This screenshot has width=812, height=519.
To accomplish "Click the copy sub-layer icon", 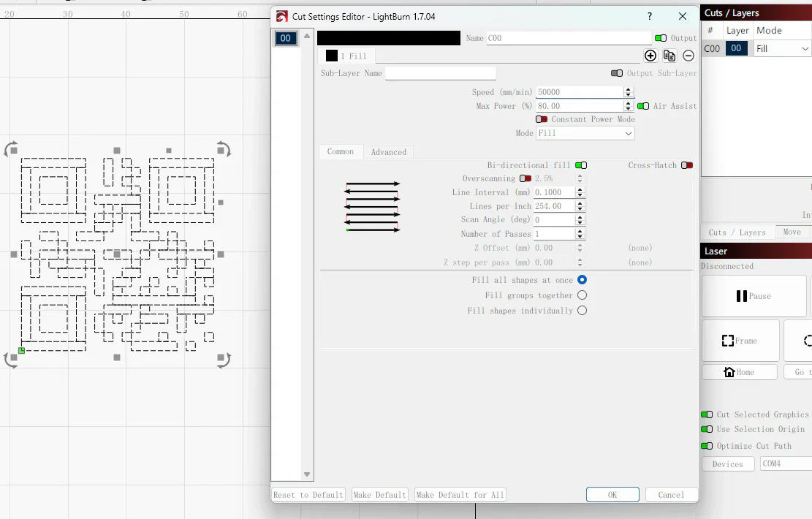I will click(669, 56).
